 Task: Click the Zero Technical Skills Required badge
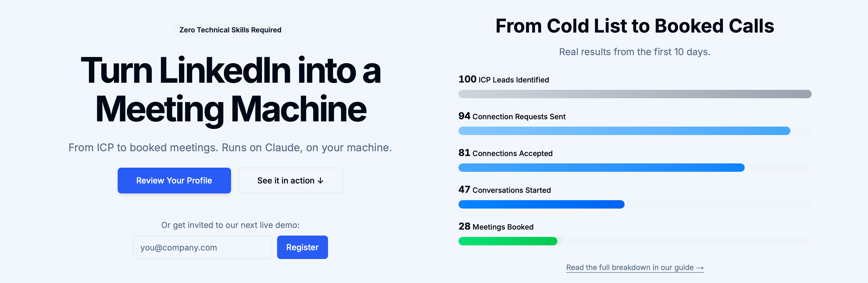tap(230, 30)
